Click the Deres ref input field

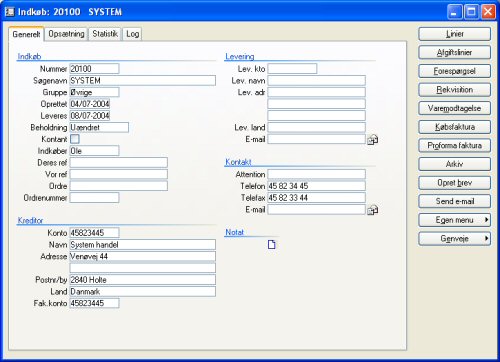[119, 162]
